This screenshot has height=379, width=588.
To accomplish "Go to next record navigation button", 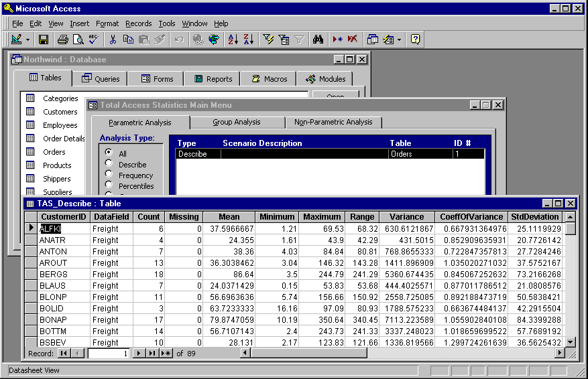I will click(138, 353).
